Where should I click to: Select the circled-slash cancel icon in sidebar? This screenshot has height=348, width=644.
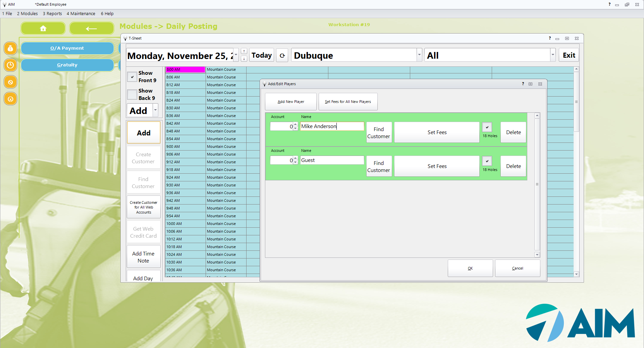point(10,82)
